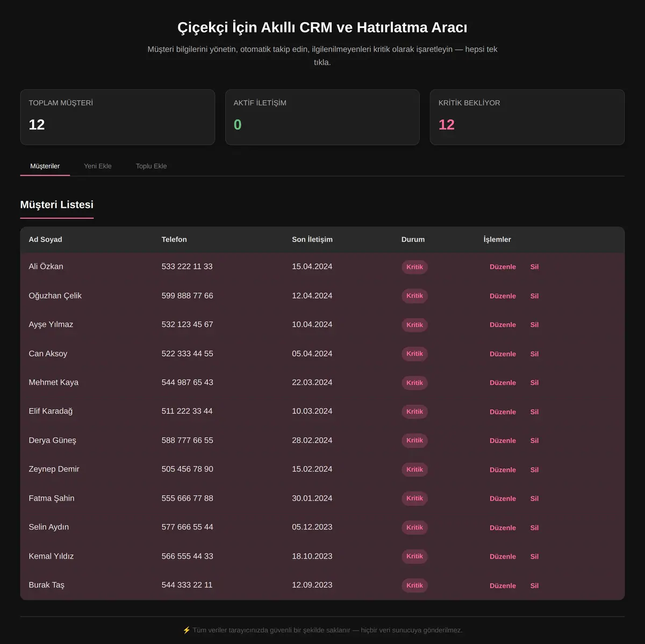Click the Durum column header
Image resolution: width=645 pixels, height=644 pixels.
[x=413, y=240]
